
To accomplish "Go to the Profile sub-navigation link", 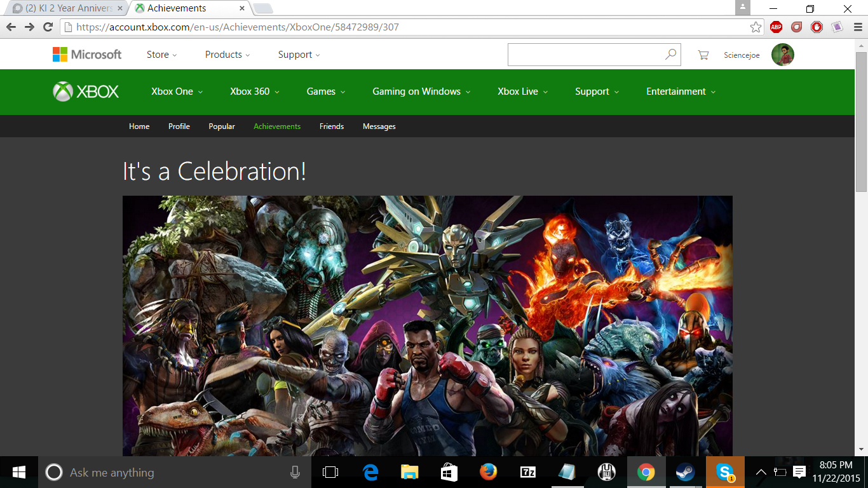I will [179, 126].
